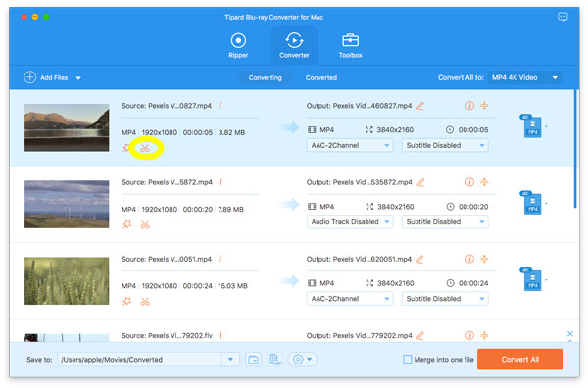Image resolution: width=588 pixels, height=388 pixels.
Task: Open the cut scissors tool for first video
Action: click(x=145, y=149)
